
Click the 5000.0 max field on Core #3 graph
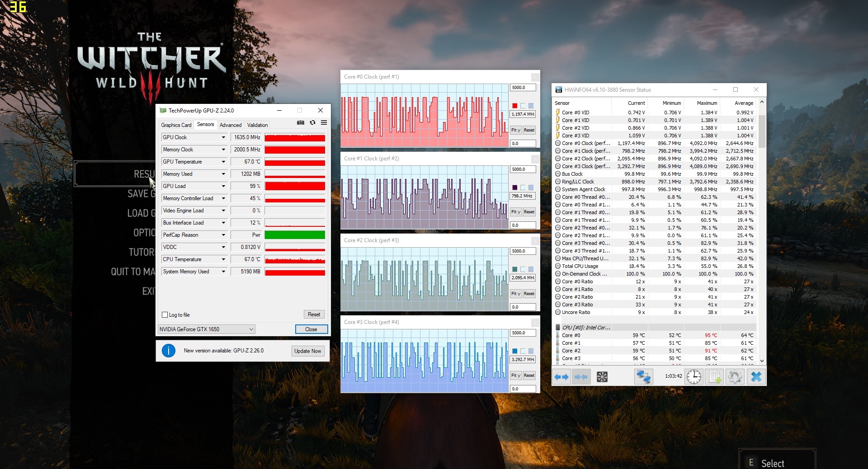tap(523, 333)
